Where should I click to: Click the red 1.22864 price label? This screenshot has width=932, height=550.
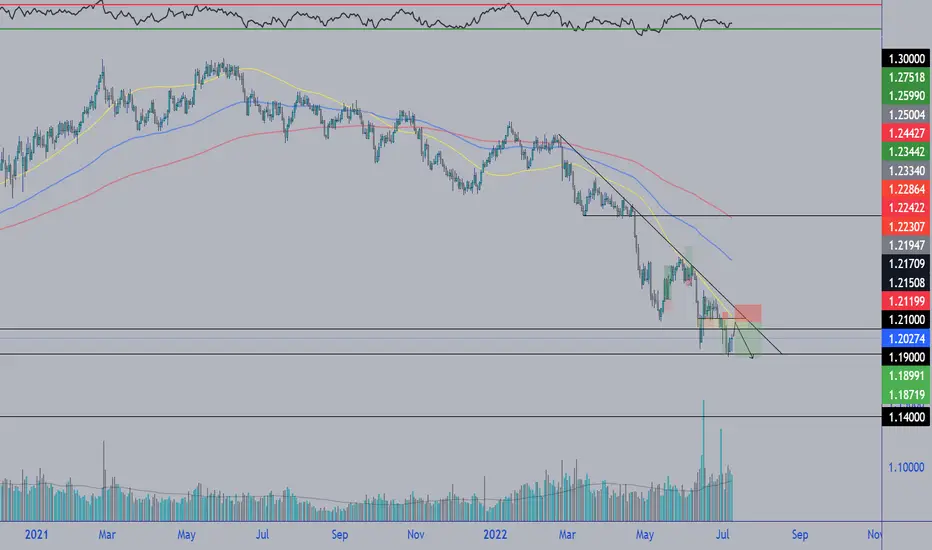(x=906, y=189)
